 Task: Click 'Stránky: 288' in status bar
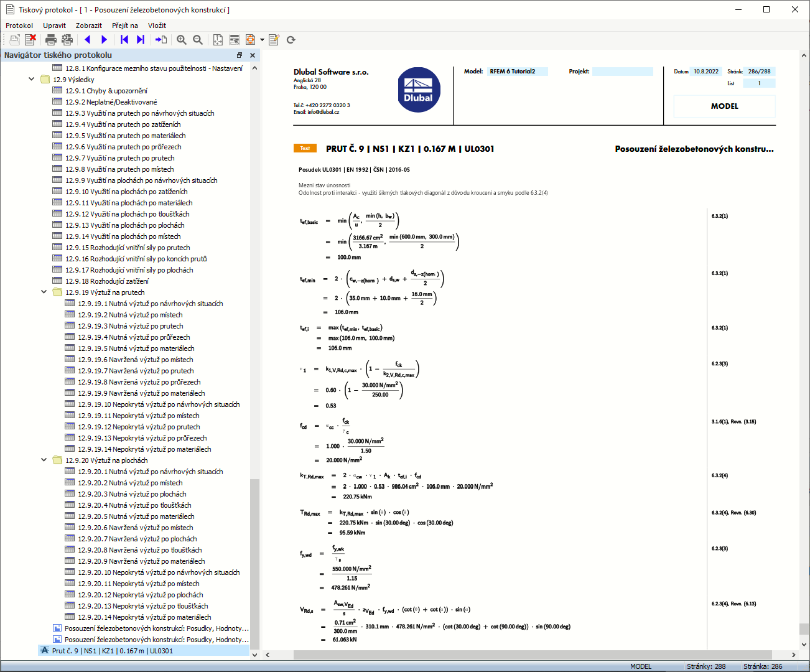(x=706, y=666)
